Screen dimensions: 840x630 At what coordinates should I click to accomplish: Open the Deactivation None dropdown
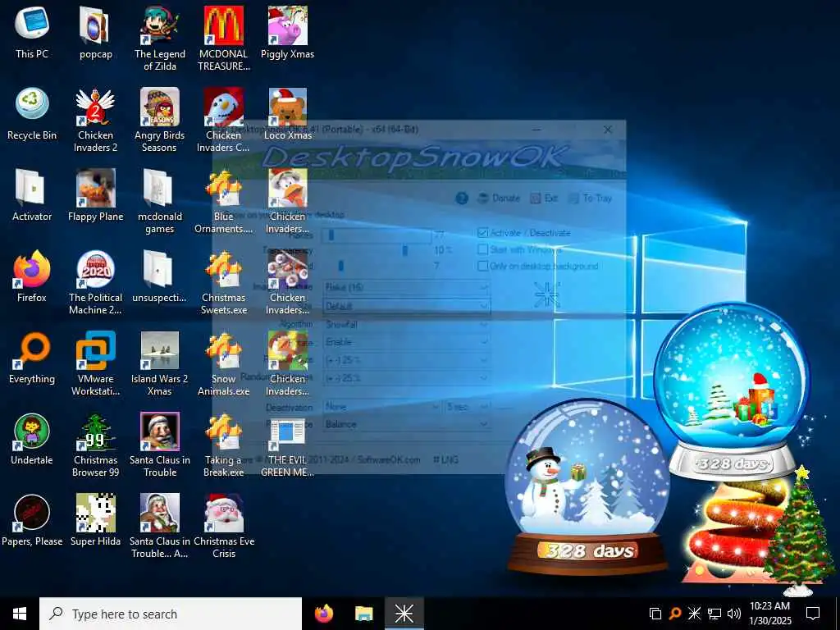click(x=381, y=407)
